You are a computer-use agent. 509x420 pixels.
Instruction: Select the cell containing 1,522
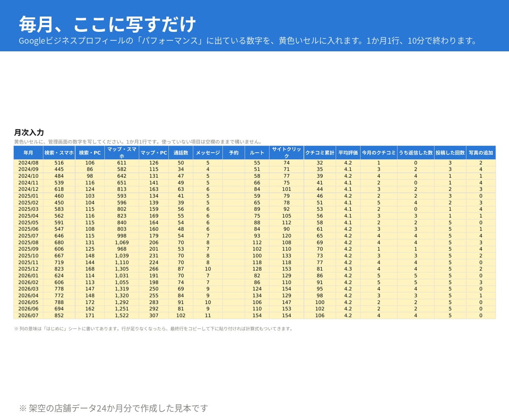coord(122,316)
